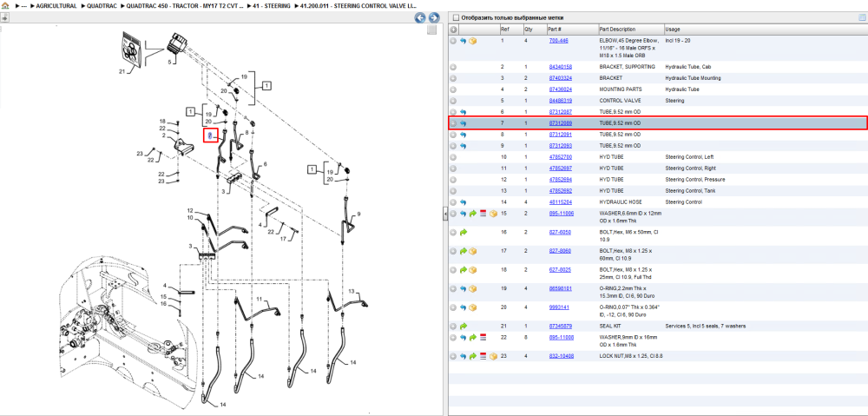Open the QUADTRAC 450 - TRACTOR breadcrumb
The image size is (868, 416).
click(184, 5)
